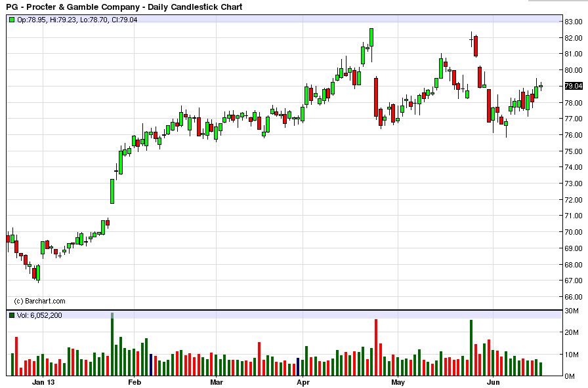Screen dimensions: 588x388
Task: Click the 'Vol: 6,052,200' volume readout
Action: [x=39, y=315]
